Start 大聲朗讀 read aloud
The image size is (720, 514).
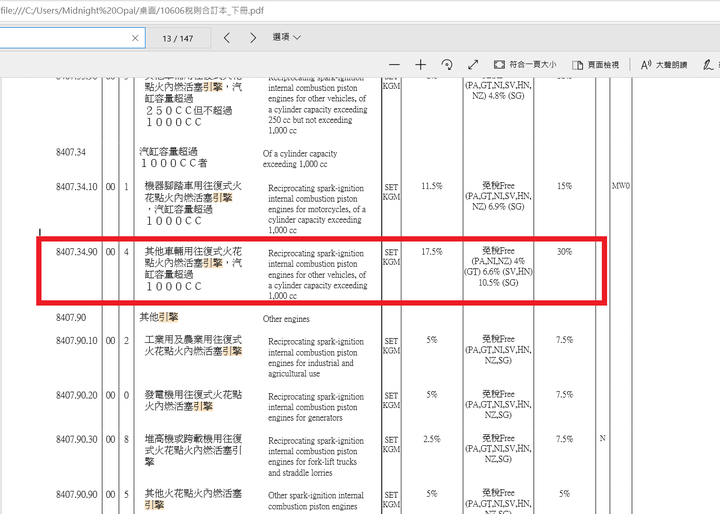664,65
